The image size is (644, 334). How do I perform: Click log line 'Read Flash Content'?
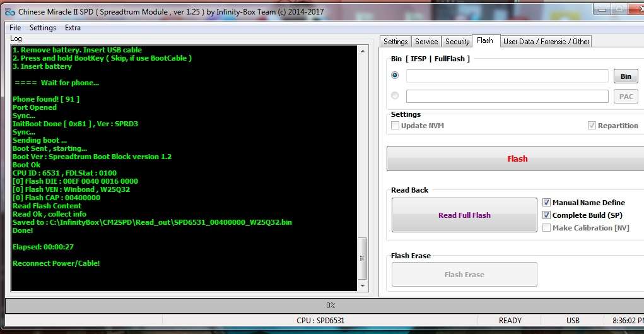pyautogui.click(x=47, y=206)
